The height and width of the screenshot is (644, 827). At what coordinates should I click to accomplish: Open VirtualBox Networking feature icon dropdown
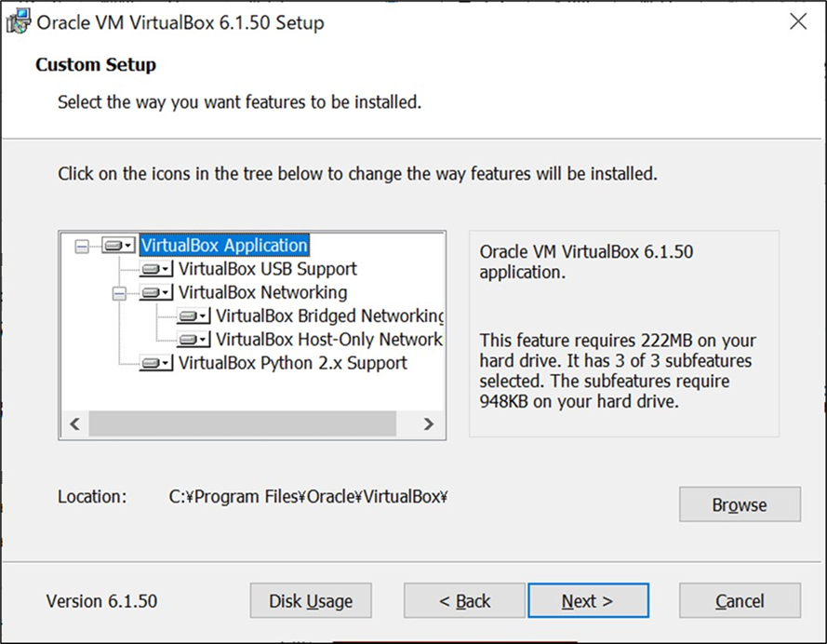[156, 292]
